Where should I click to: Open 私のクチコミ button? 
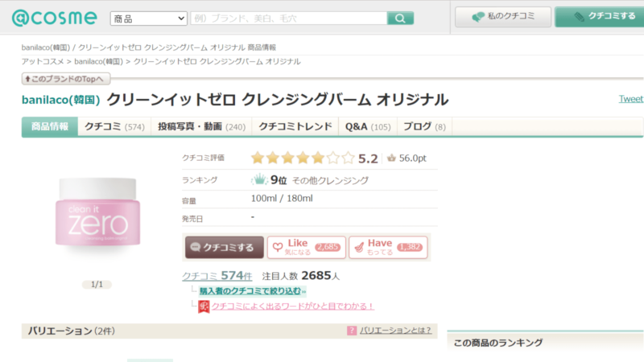point(503,17)
